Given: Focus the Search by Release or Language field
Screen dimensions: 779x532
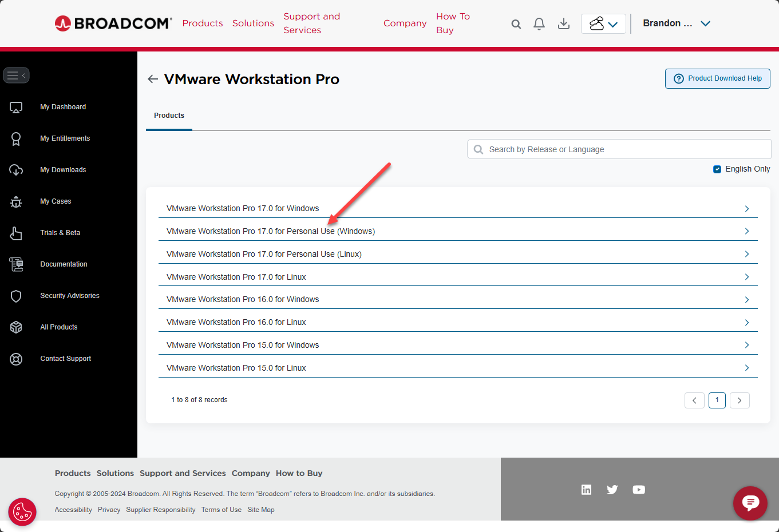Looking at the screenshot, I should pyautogui.click(x=619, y=149).
